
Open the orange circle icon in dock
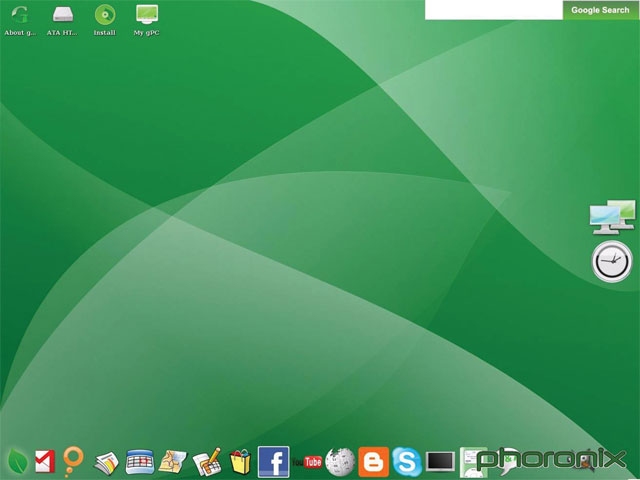73,462
